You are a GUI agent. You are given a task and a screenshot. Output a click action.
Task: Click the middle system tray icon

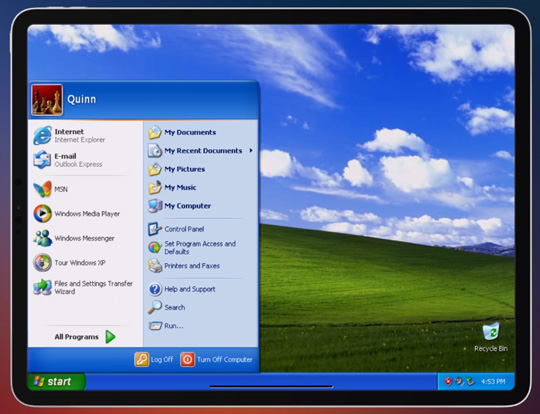pyautogui.click(x=459, y=381)
